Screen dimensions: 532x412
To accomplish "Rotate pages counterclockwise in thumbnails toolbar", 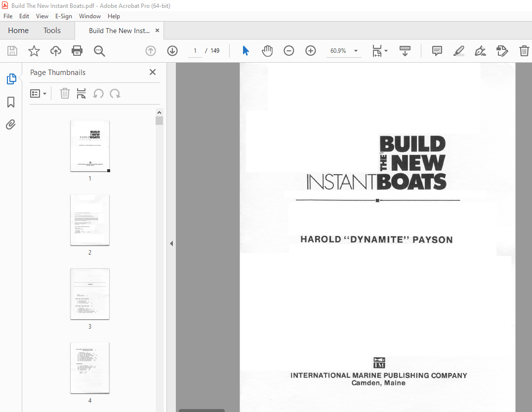I will tap(99, 94).
